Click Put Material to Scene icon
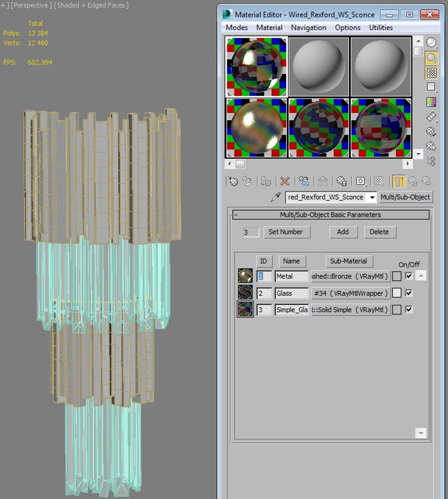 pos(247,182)
